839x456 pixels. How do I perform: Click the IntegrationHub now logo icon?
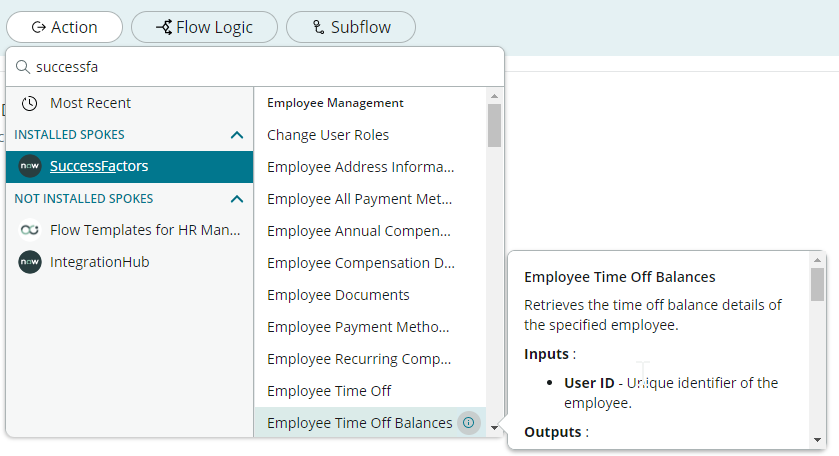(29, 262)
